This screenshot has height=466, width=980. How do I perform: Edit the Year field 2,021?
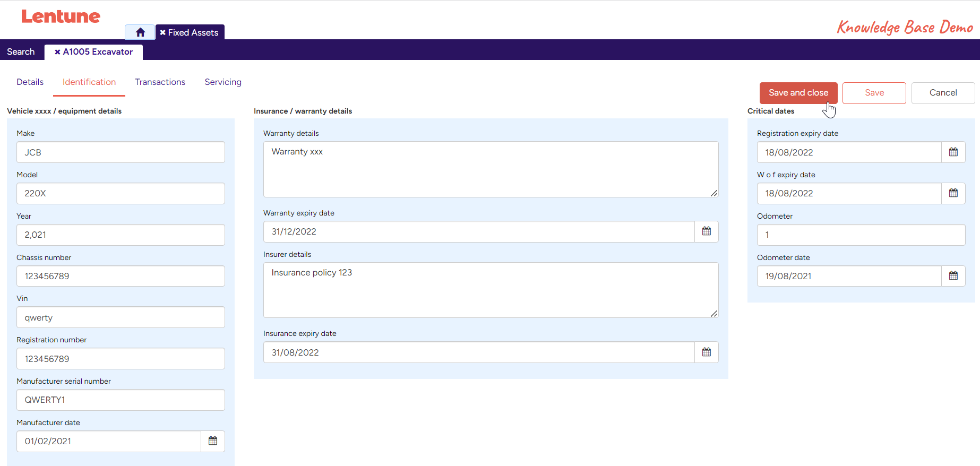click(121, 235)
